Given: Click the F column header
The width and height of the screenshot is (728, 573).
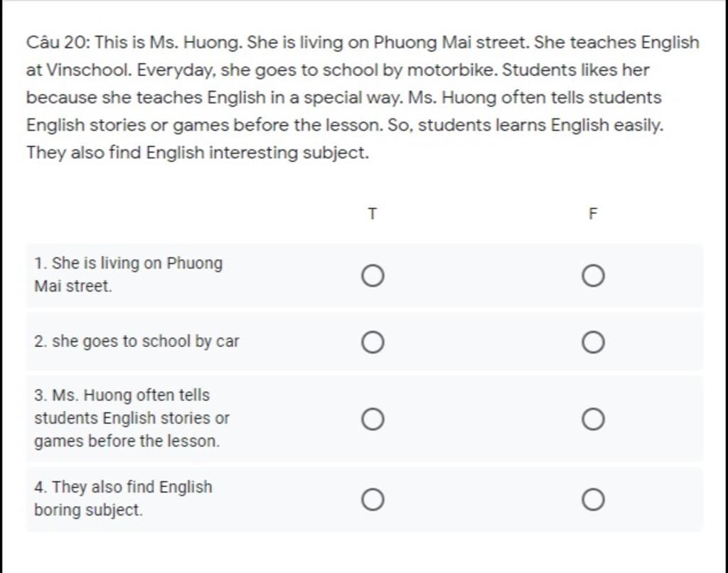Looking at the screenshot, I should (593, 213).
